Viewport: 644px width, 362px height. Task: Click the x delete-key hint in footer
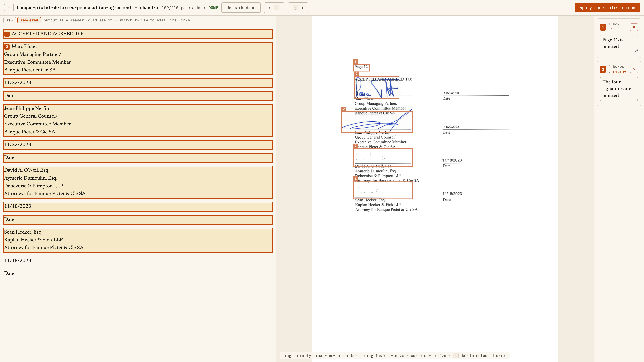tap(455, 356)
